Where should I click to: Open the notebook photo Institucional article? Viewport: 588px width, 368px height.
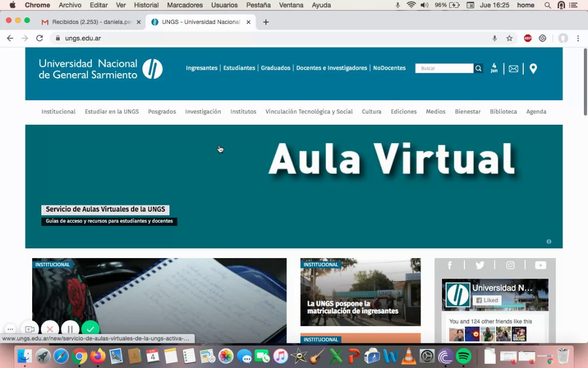pyautogui.click(x=159, y=301)
